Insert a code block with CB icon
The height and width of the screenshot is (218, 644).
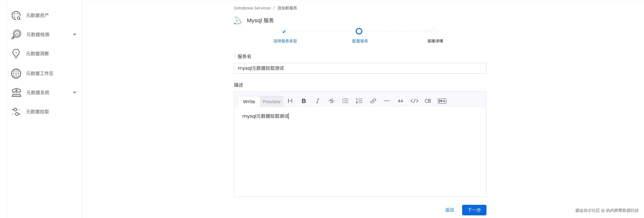(x=428, y=101)
